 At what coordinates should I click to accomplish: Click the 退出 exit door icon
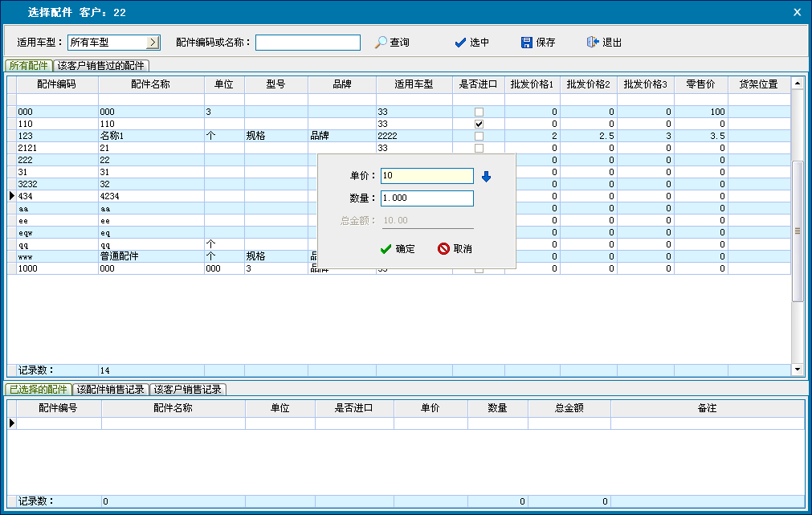coord(593,43)
